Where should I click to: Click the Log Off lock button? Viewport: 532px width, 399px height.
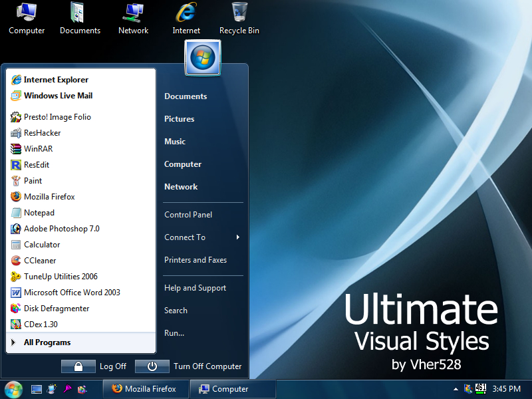[78, 366]
